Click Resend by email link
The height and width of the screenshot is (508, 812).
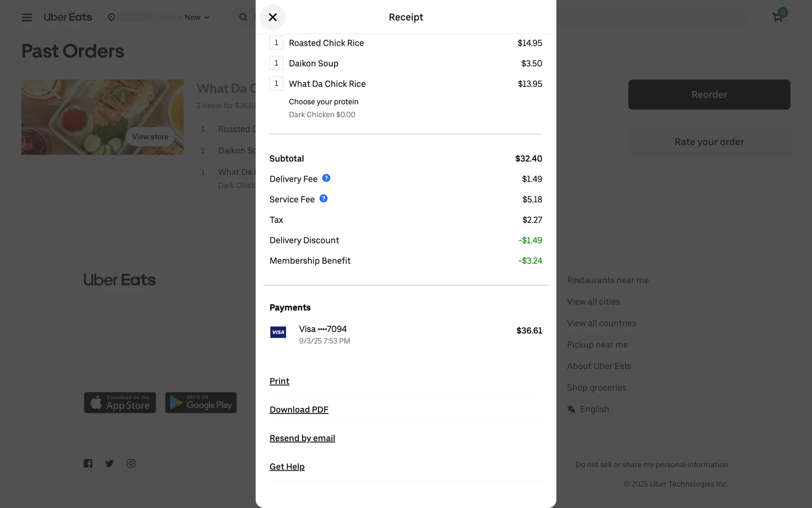point(302,438)
